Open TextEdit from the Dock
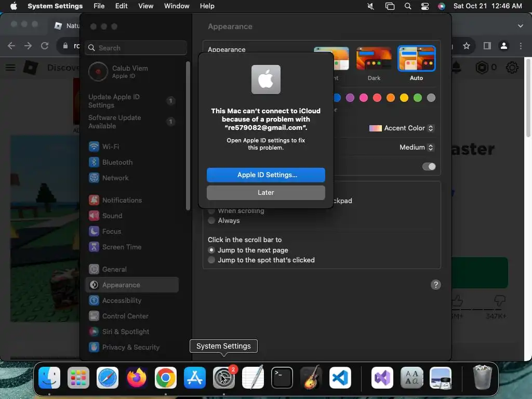The width and height of the screenshot is (532, 399). (x=253, y=378)
